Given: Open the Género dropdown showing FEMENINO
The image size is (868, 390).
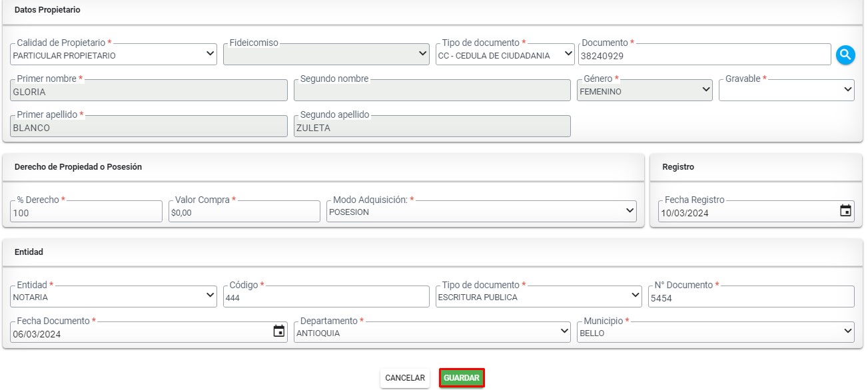Looking at the screenshot, I should 645,90.
